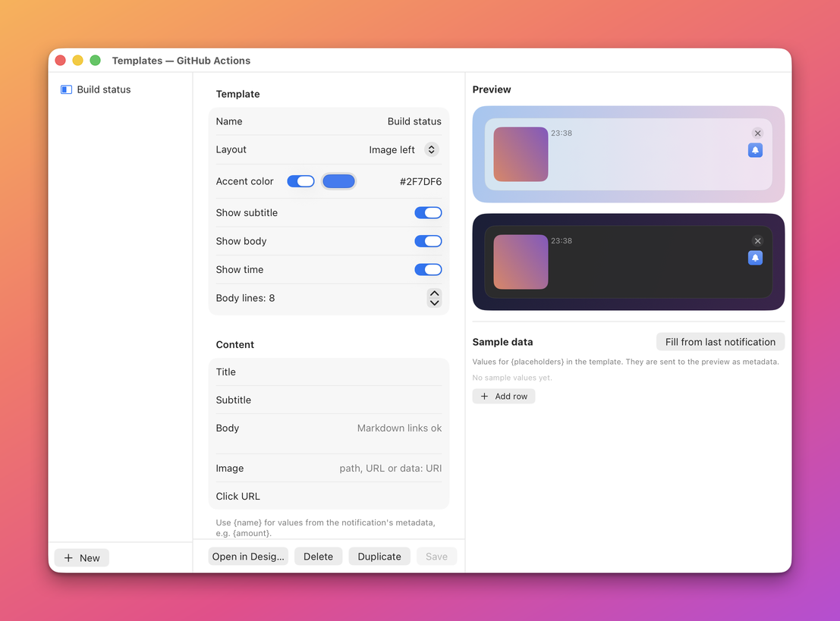Dismiss the dark preview notification with X
The height and width of the screenshot is (621, 840).
point(757,241)
